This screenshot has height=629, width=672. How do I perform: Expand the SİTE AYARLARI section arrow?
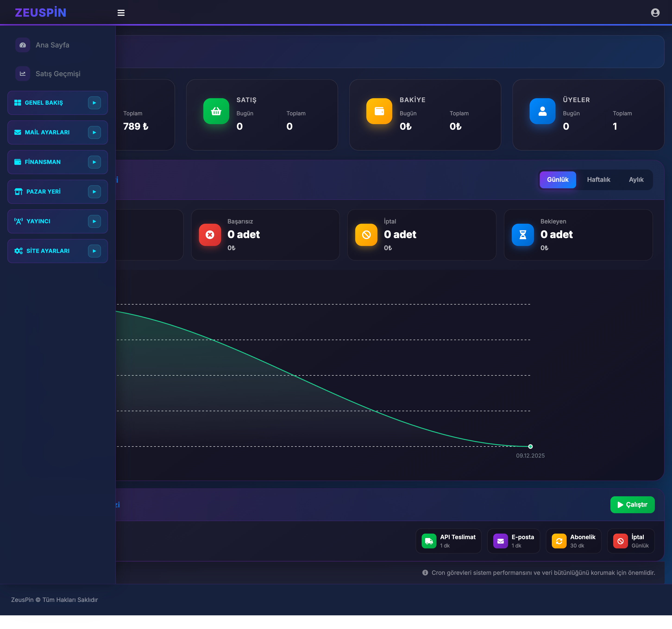[x=94, y=251]
